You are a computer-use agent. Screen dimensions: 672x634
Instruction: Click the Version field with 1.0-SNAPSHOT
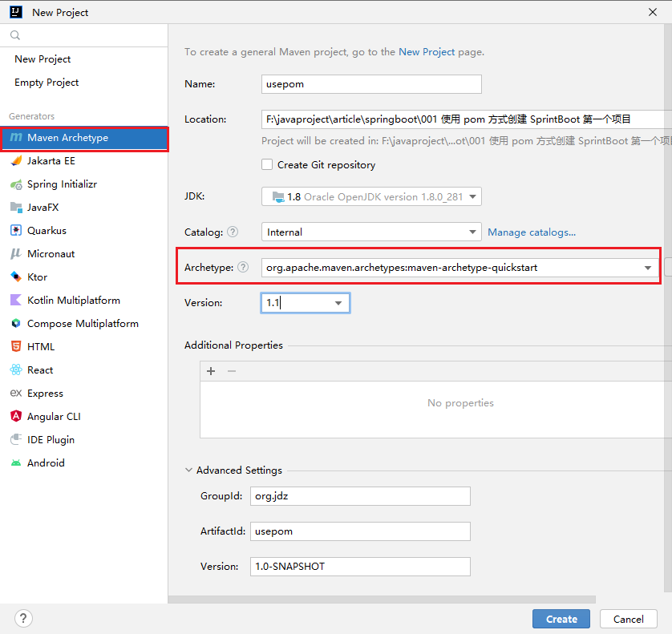pyautogui.click(x=360, y=567)
